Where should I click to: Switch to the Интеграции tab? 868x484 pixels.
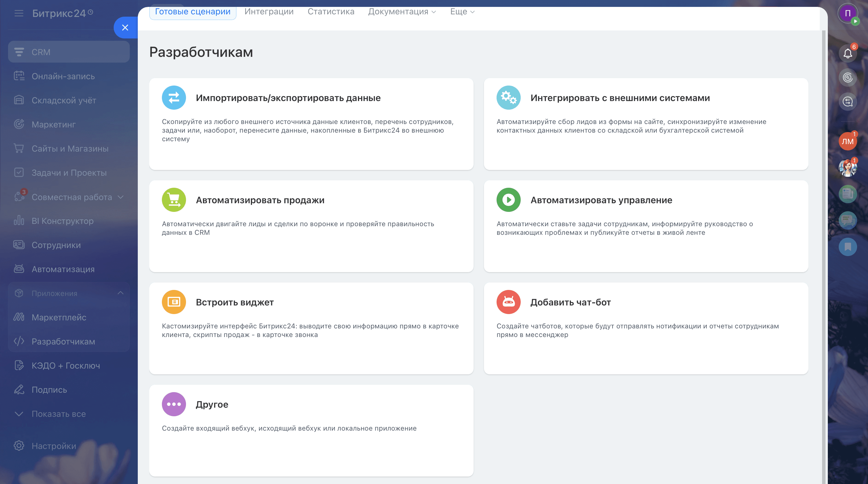point(269,12)
